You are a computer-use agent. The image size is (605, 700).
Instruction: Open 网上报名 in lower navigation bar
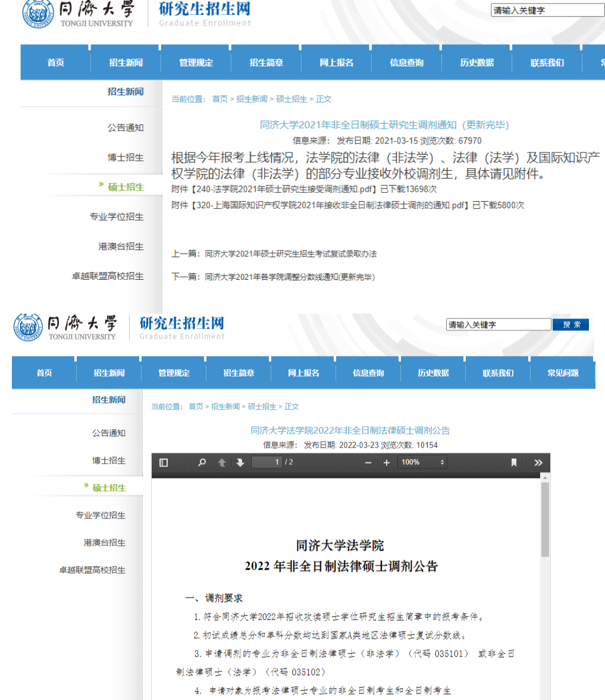(303, 373)
